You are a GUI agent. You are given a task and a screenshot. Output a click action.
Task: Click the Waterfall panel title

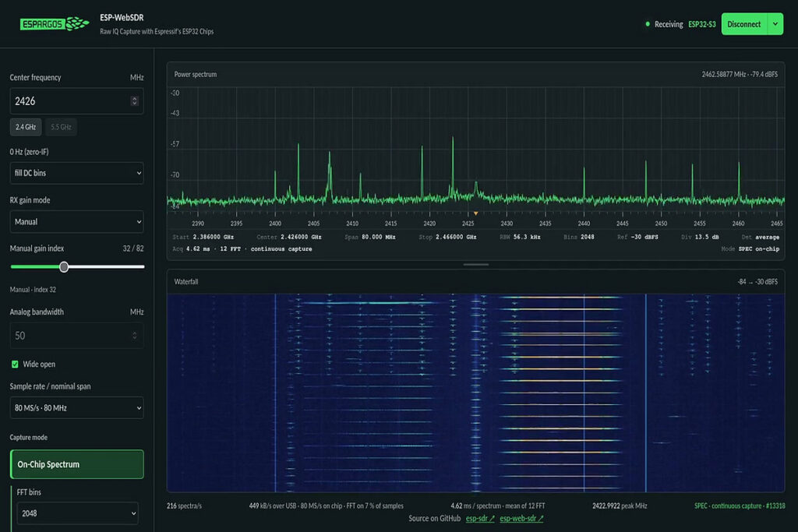[186, 282]
